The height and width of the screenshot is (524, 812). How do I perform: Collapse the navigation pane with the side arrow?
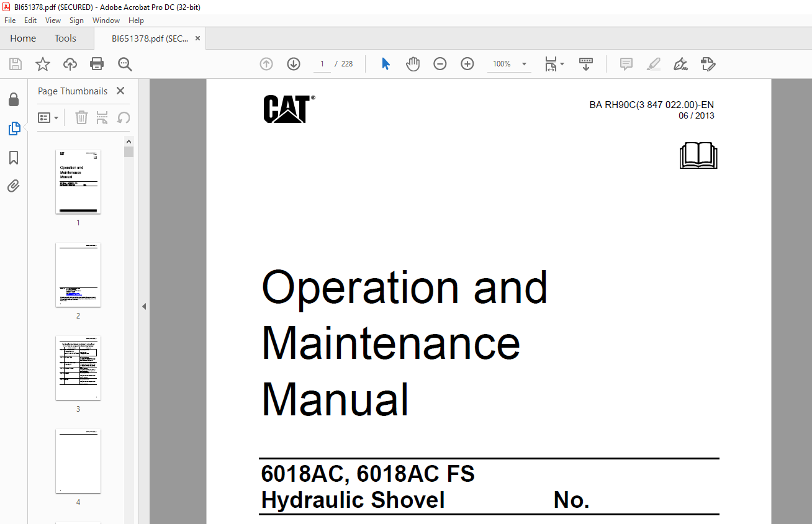[x=143, y=306]
